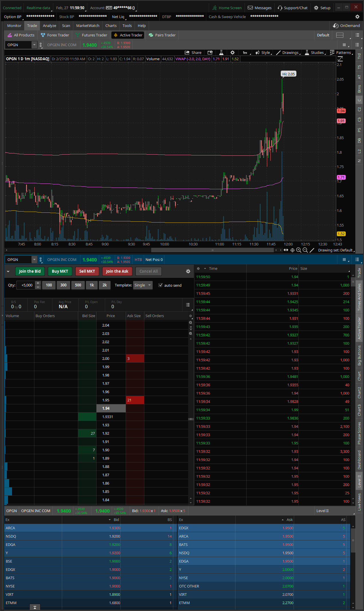364x611 pixels.
Task: Click the Messages envelope icon
Action: 250,8
